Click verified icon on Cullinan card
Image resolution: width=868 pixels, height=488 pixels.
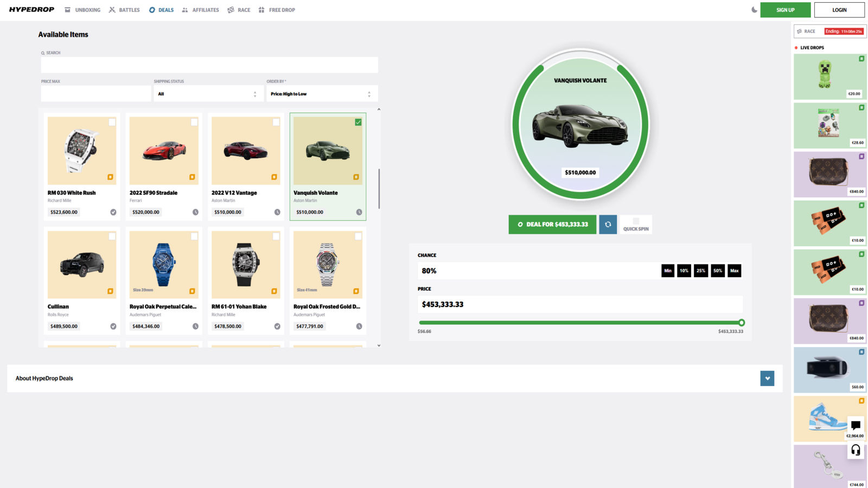pos(113,326)
